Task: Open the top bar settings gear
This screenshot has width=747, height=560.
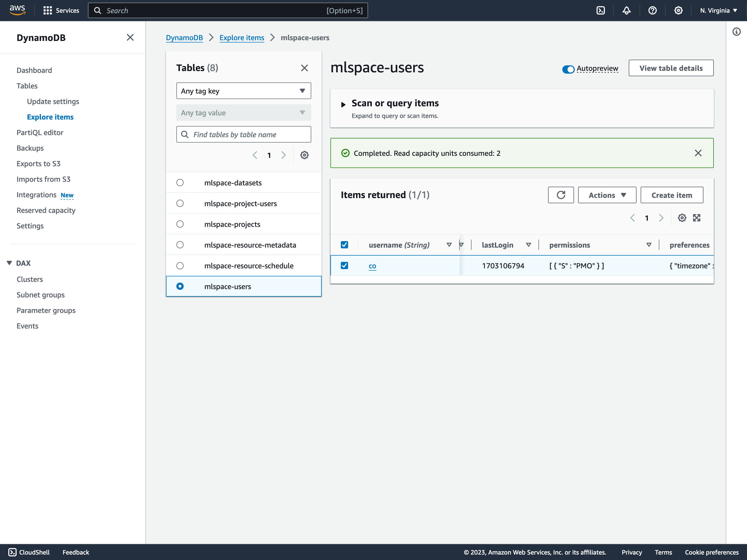Action: (x=679, y=10)
